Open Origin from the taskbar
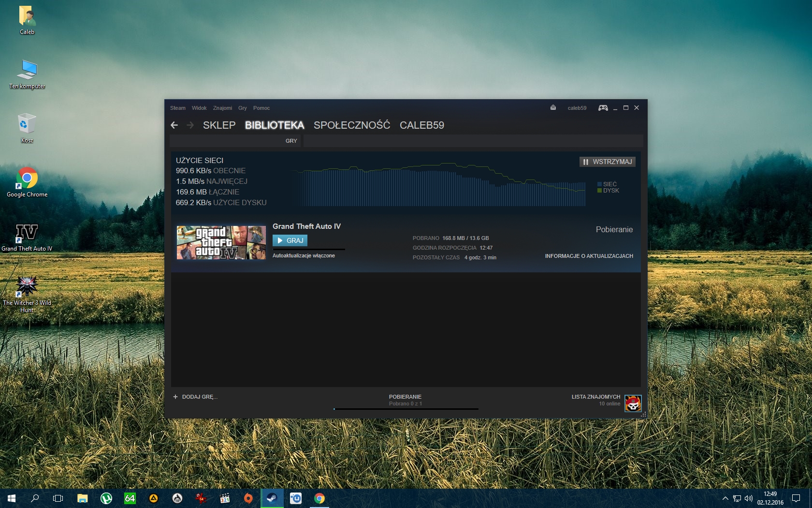The height and width of the screenshot is (508, 812). (x=248, y=498)
